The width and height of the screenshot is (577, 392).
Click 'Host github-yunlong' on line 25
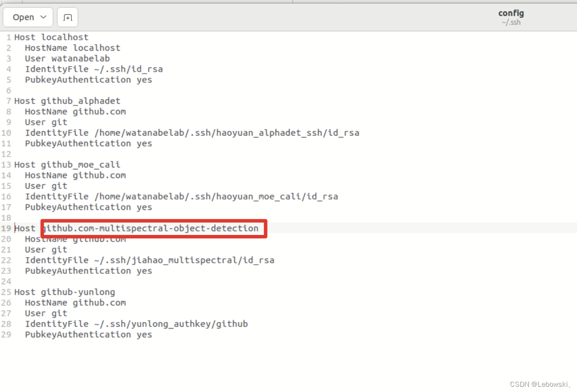click(64, 292)
